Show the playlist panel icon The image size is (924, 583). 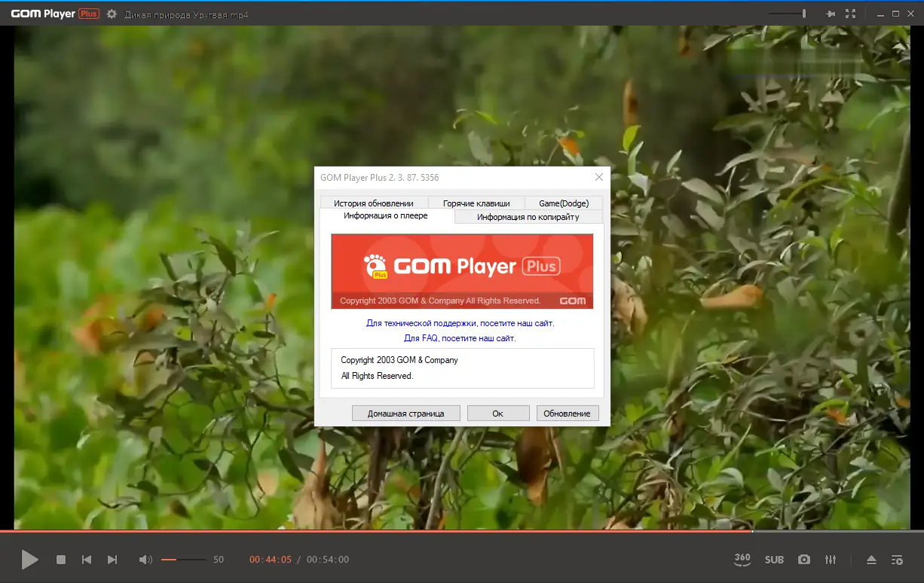click(897, 560)
